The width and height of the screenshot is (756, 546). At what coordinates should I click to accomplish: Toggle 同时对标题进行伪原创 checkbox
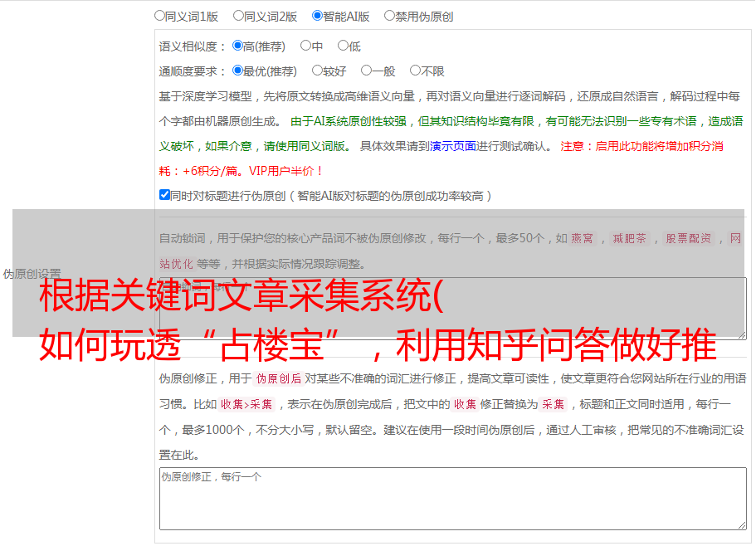[x=164, y=195]
